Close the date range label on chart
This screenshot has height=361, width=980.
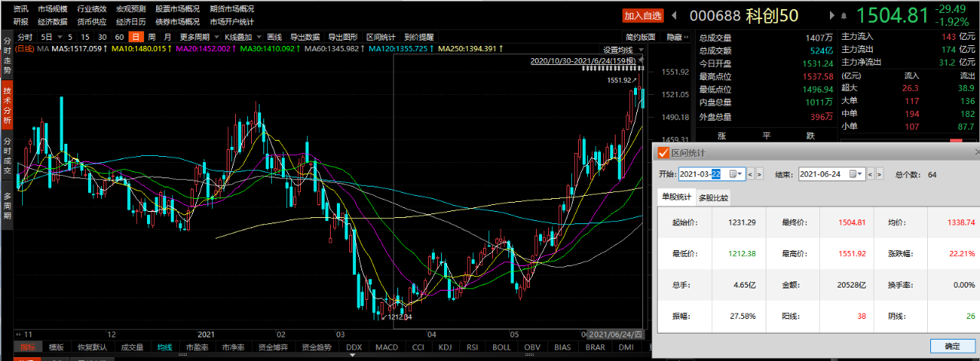642,59
